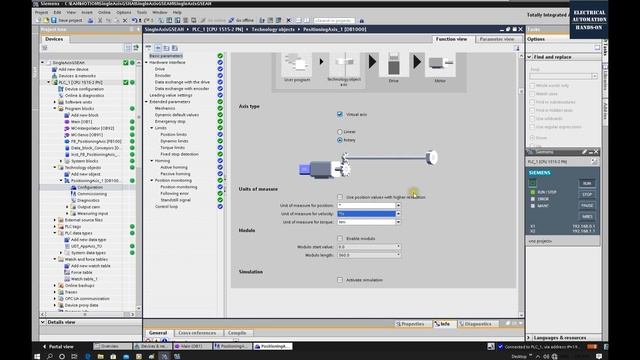Open Unit of measure for position dropdown
Screen dimensions: 640x360
point(398,205)
